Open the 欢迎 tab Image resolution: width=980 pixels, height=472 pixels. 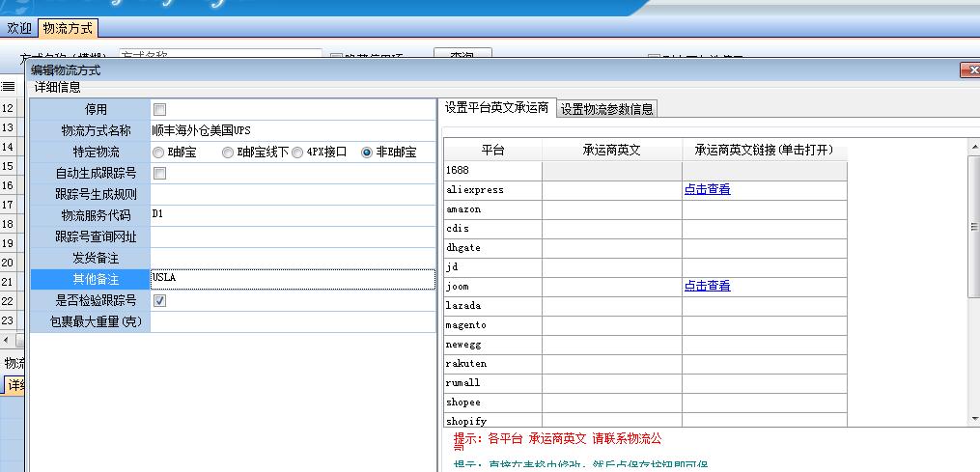pos(19,29)
